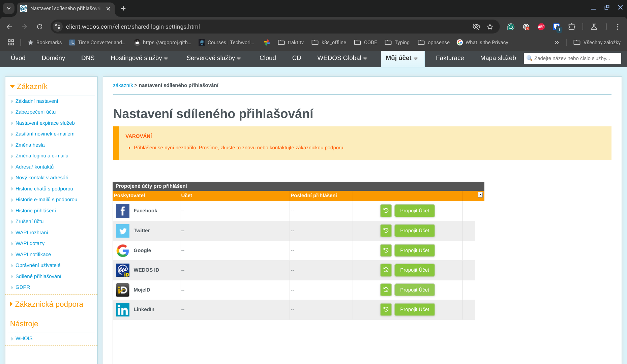The image size is (627, 364).
Task: Open the Grammarly extension icon
Action: point(511,27)
